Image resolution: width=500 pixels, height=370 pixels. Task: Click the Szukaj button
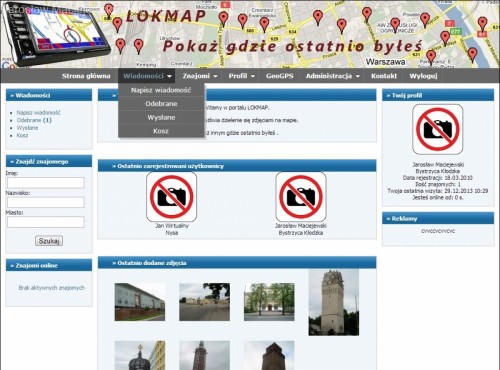[49, 241]
